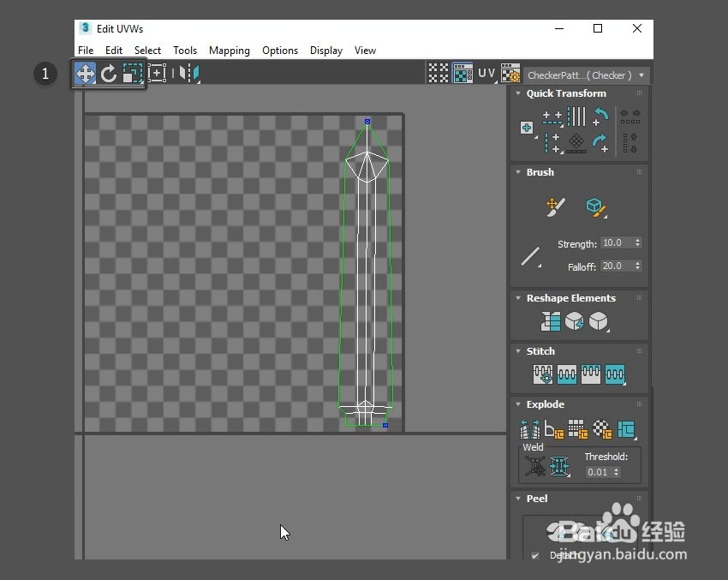The height and width of the screenshot is (580, 728).
Task: Rotate 90 degrees clockwise around pivot
Action: click(x=600, y=143)
